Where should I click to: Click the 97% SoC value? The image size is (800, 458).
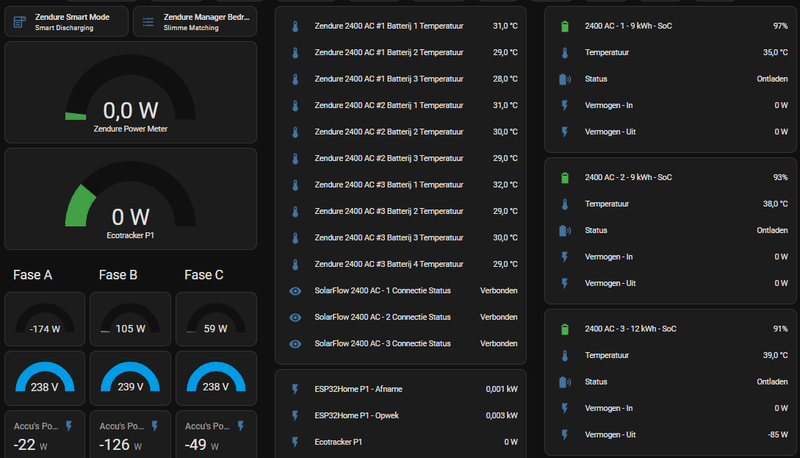(780, 26)
